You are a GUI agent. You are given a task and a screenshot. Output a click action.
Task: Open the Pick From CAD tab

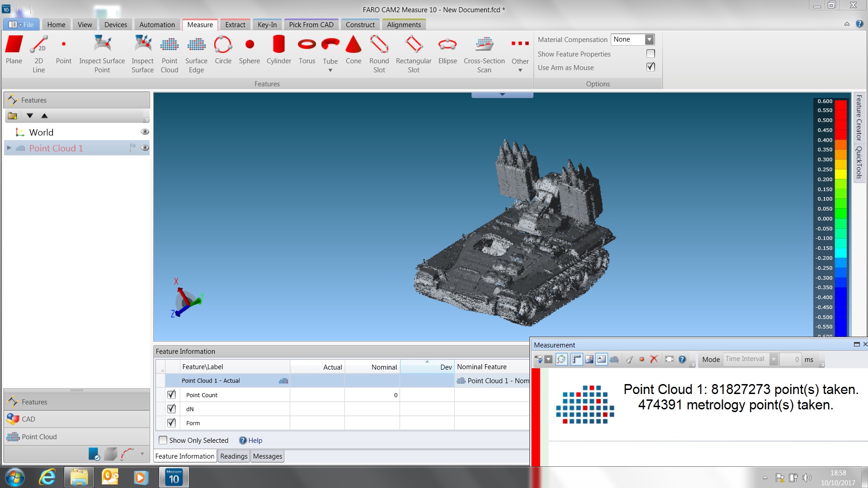coord(311,25)
